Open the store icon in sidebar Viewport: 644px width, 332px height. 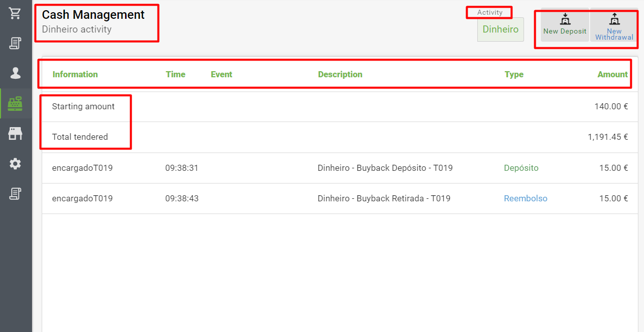pyautogui.click(x=15, y=133)
